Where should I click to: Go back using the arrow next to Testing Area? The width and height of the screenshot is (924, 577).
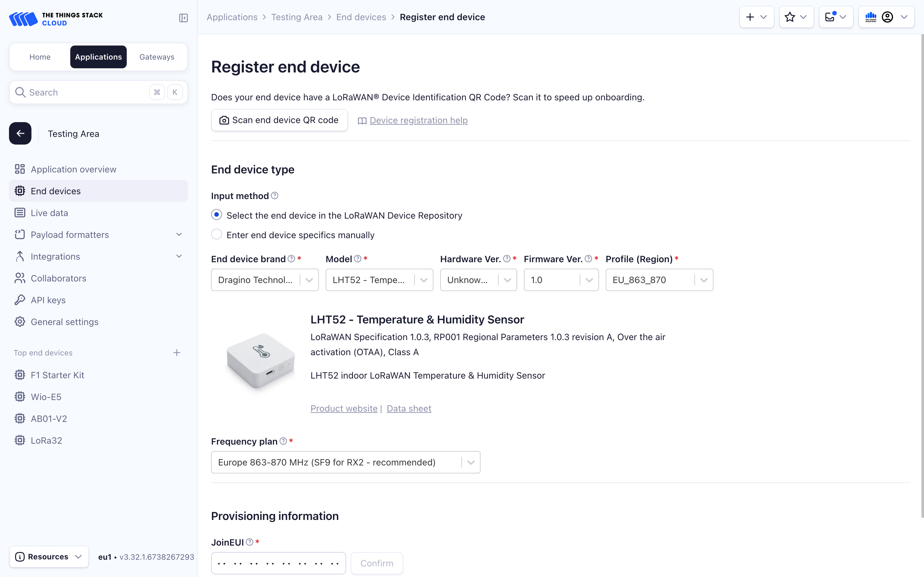[x=20, y=133]
